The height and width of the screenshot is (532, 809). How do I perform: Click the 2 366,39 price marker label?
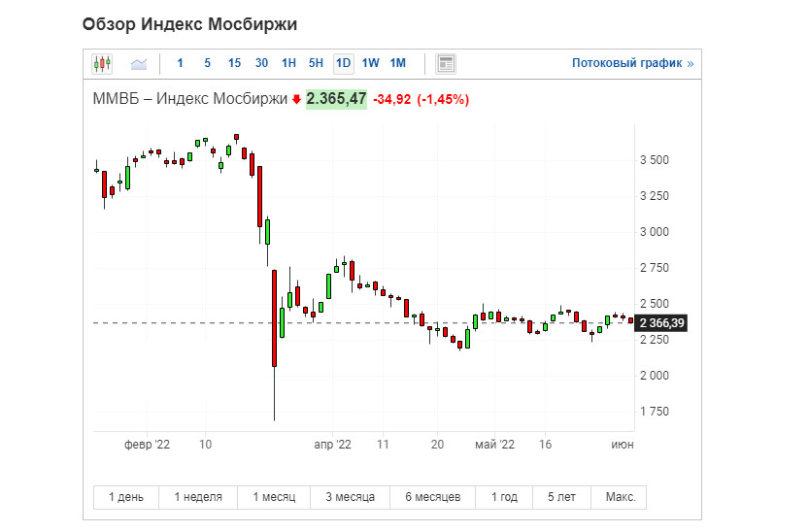661,323
